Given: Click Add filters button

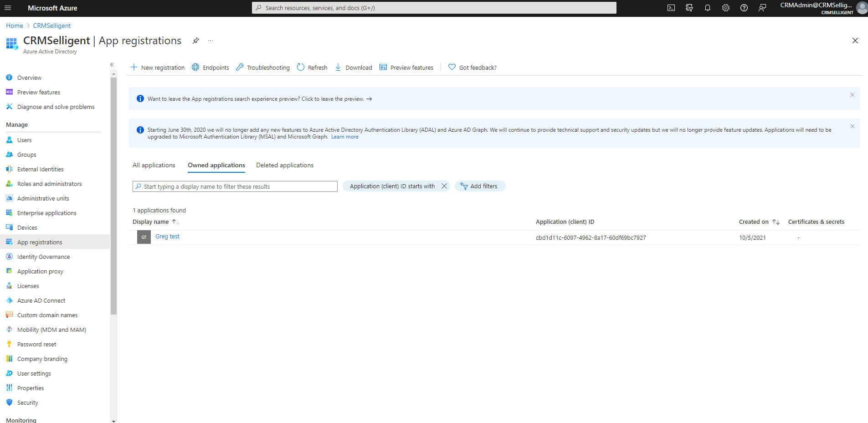Looking at the screenshot, I should coord(479,186).
